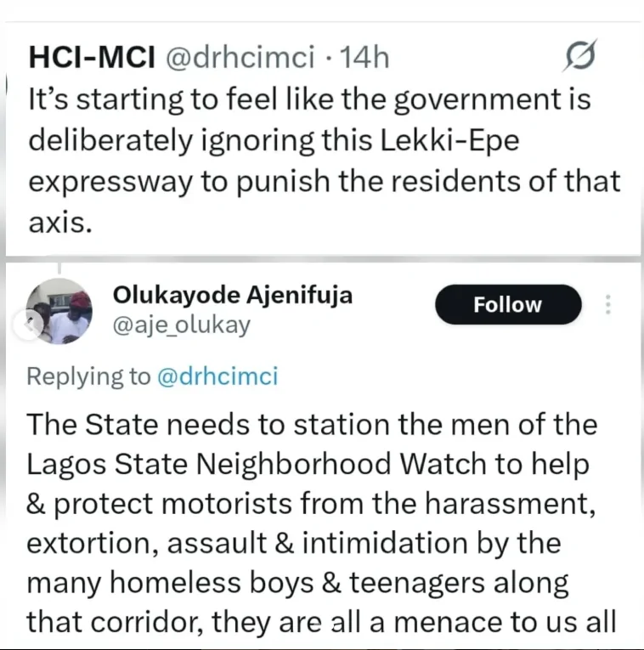Click the 'many homeless boys & teenagers' line

pyautogui.click(x=297, y=582)
